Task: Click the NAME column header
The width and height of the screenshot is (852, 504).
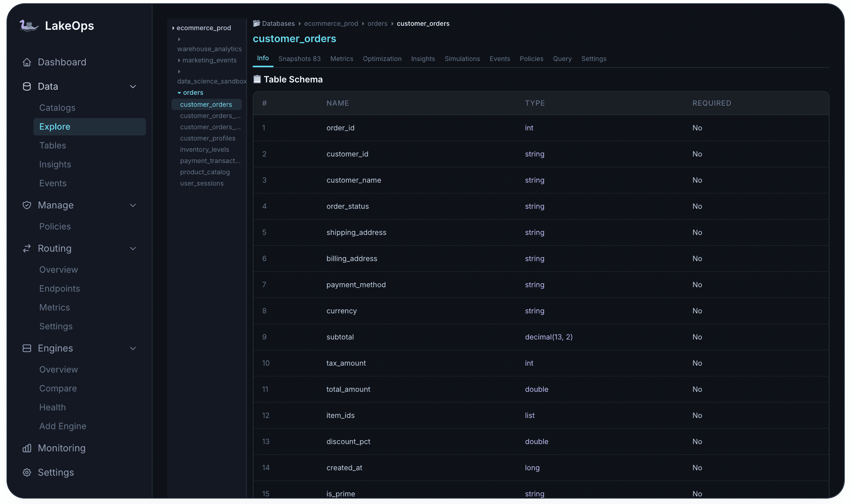Action: pos(337,103)
